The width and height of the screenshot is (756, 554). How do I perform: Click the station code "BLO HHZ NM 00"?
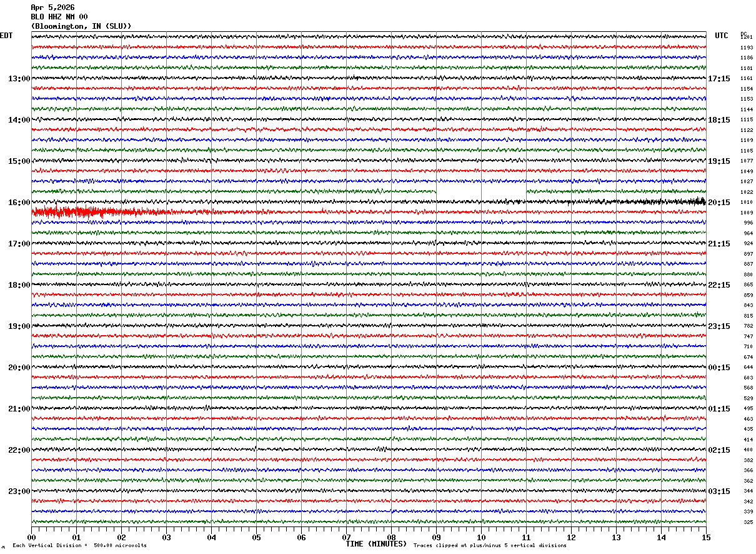(x=59, y=17)
